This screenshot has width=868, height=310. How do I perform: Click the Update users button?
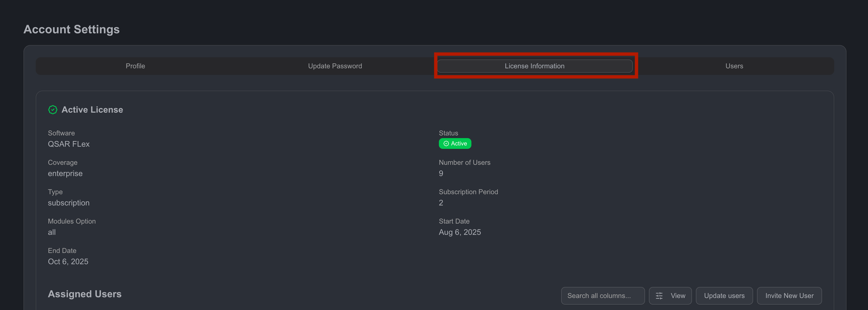pyautogui.click(x=724, y=296)
